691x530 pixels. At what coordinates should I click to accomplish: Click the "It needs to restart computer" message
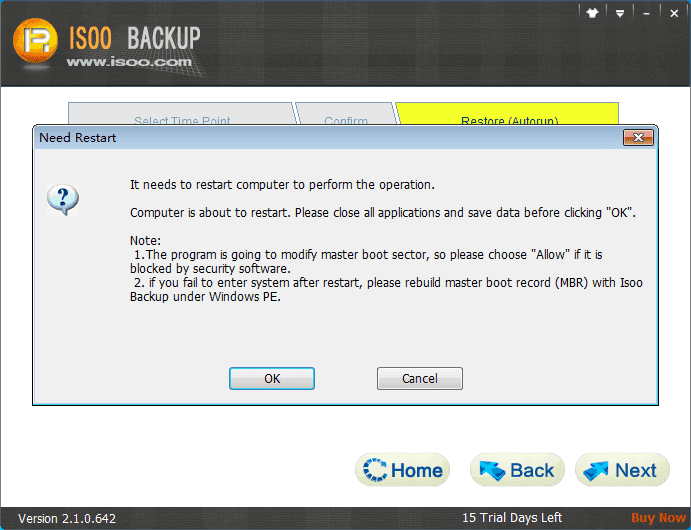pos(282,185)
